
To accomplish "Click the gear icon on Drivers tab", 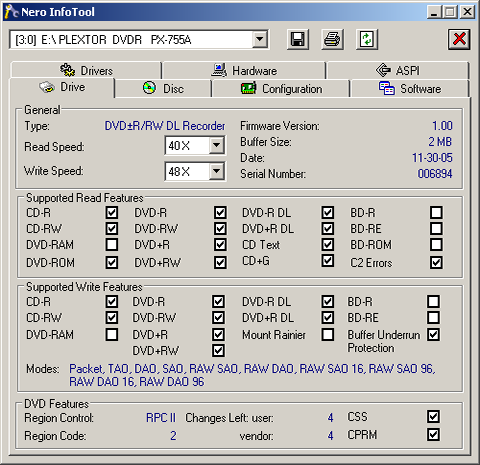I will click(67, 70).
